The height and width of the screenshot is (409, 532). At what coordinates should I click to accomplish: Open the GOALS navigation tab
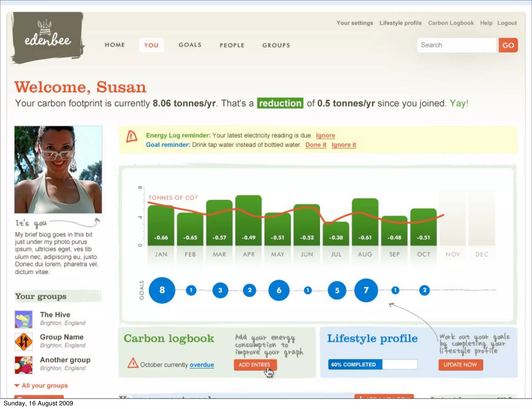(190, 45)
